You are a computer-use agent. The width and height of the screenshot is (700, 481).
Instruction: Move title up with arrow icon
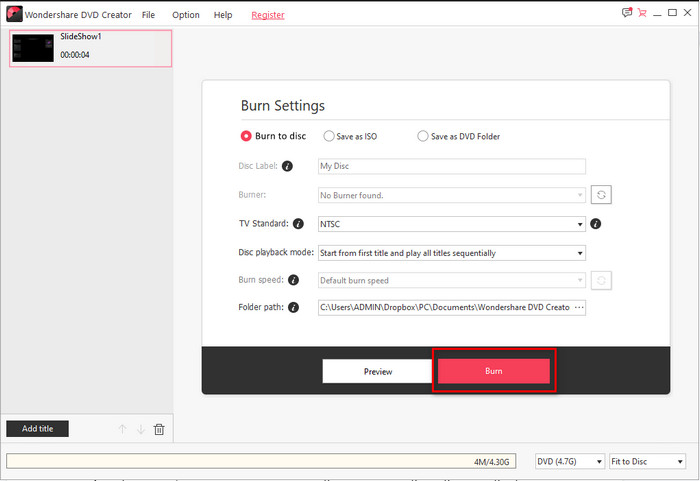122,429
